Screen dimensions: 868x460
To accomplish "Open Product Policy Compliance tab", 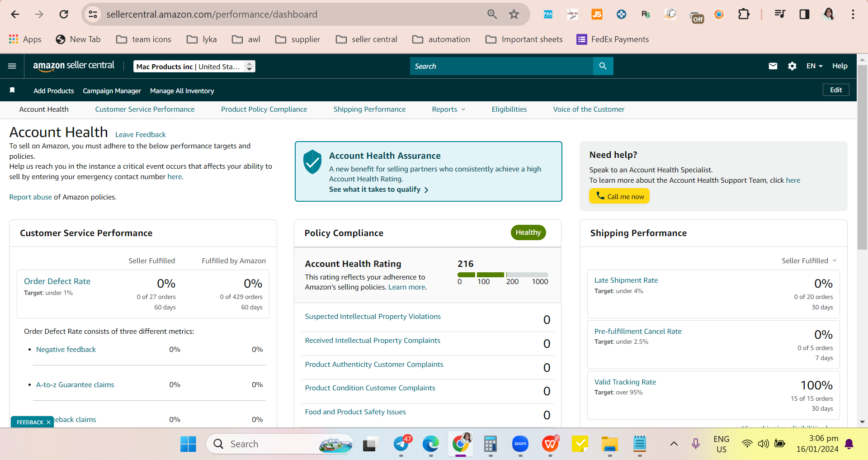I will click(264, 109).
